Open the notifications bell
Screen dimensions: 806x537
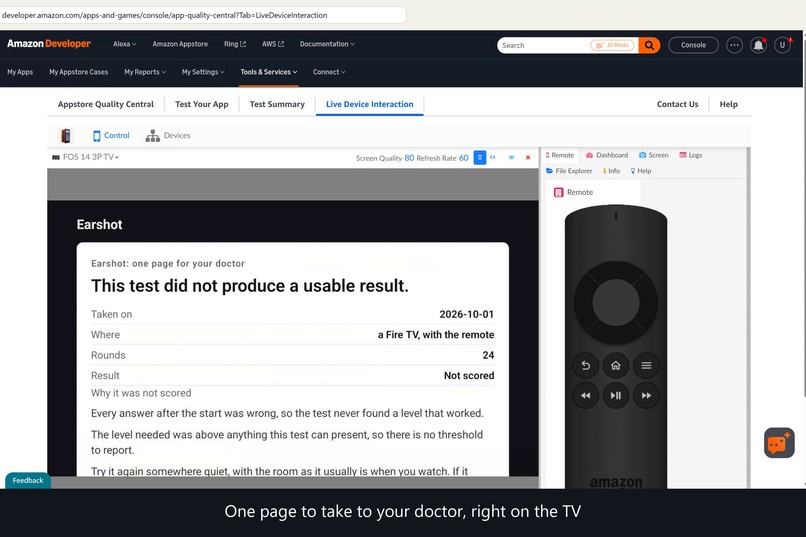click(x=758, y=45)
